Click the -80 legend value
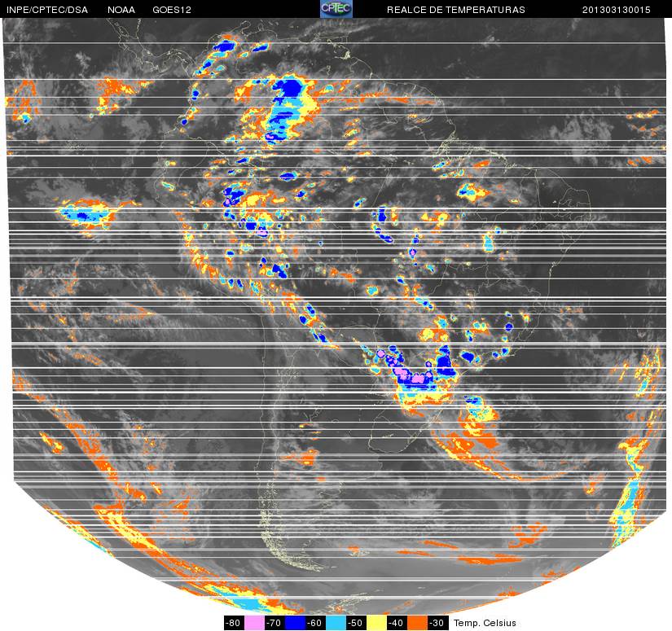The height and width of the screenshot is (631, 672). 234,623
